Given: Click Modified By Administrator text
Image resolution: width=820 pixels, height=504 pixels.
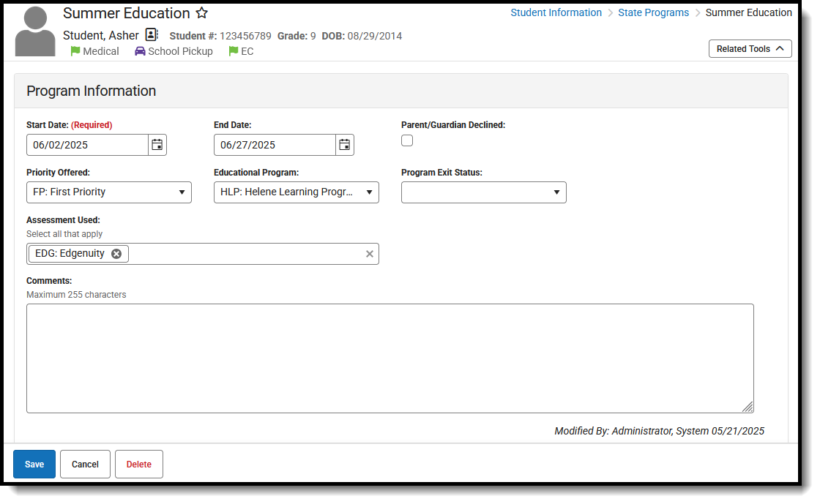Looking at the screenshot, I should 659,431.
